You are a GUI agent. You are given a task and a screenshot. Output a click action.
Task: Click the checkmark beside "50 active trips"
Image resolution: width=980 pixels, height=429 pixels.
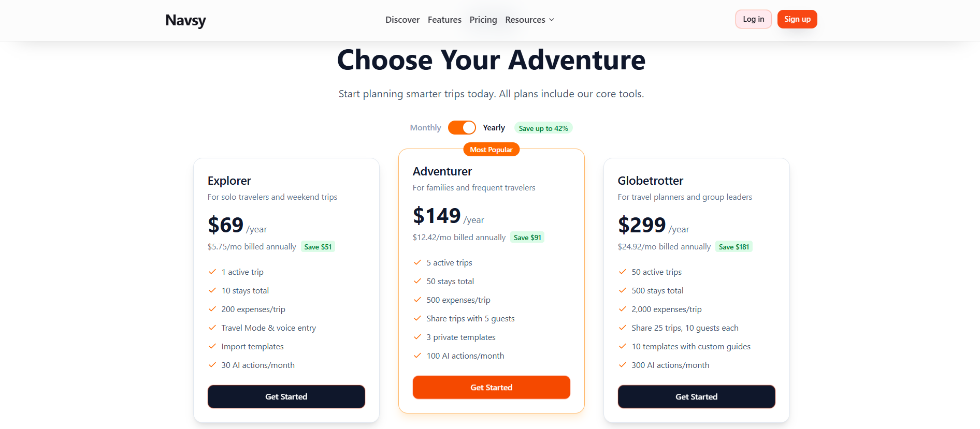(x=623, y=271)
